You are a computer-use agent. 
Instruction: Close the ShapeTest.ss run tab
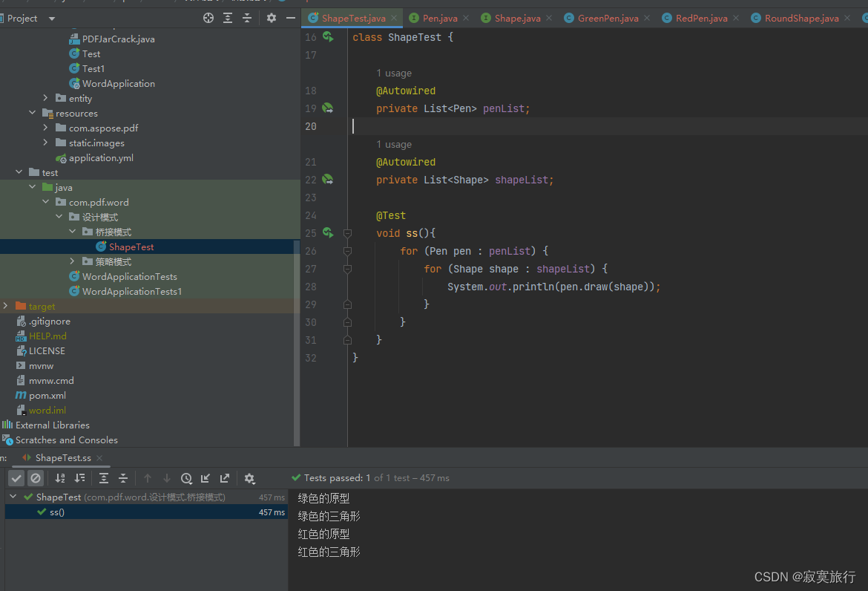point(99,458)
